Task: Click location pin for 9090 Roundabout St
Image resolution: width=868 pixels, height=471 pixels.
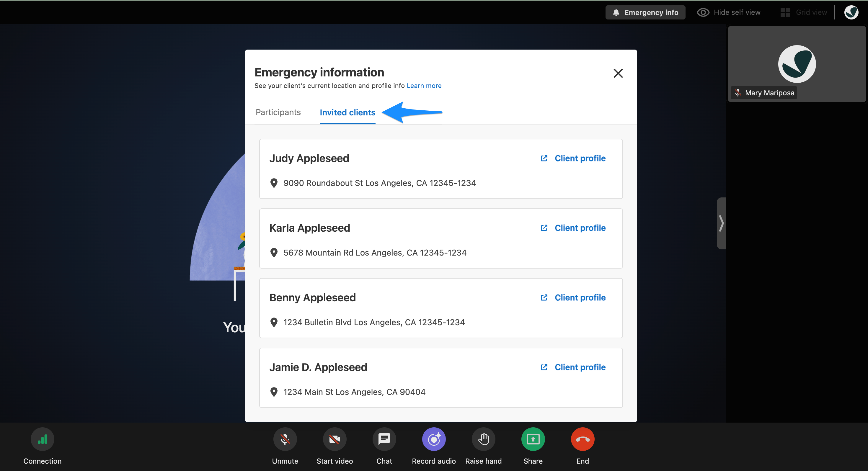Action: tap(274, 183)
